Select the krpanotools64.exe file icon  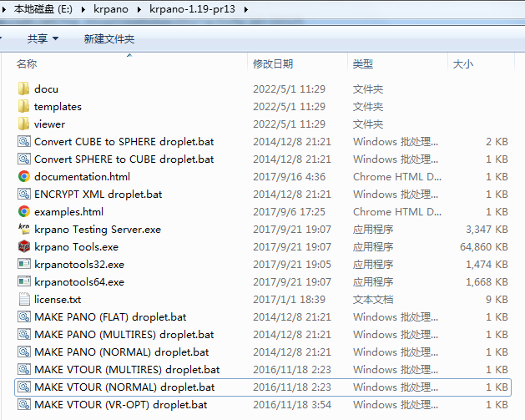pyautogui.click(x=23, y=282)
